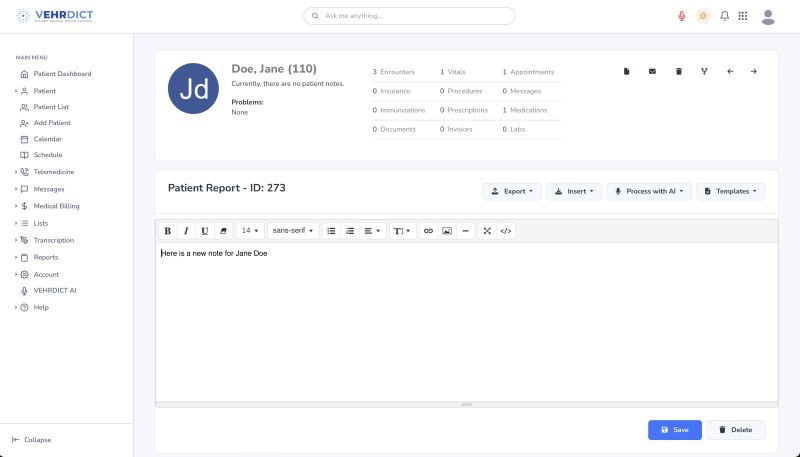Insert an unordered bullet list
The width and height of the screenshot is (800, 457).
click(331, 231)
